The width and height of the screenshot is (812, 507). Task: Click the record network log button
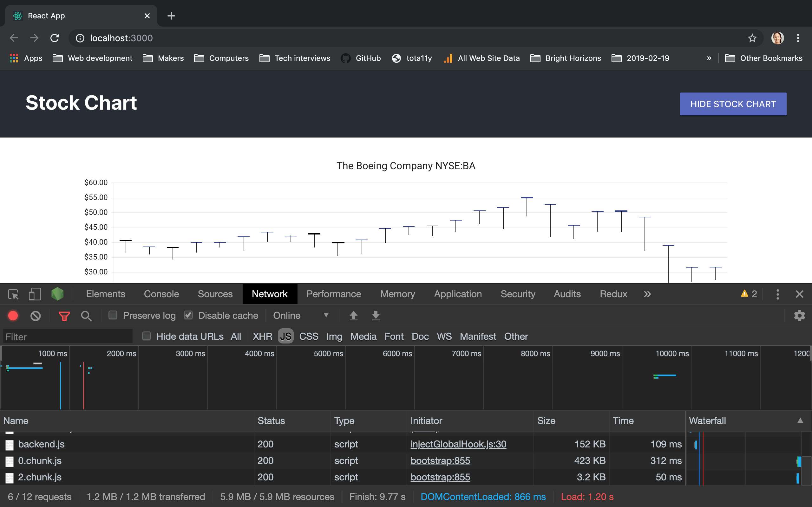point(13,316)
